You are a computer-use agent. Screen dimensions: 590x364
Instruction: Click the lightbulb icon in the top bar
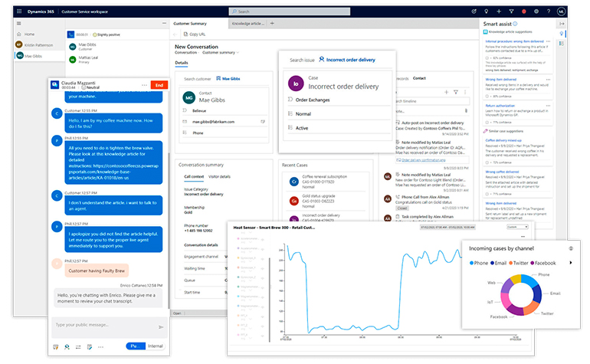(x=486, y=11)
